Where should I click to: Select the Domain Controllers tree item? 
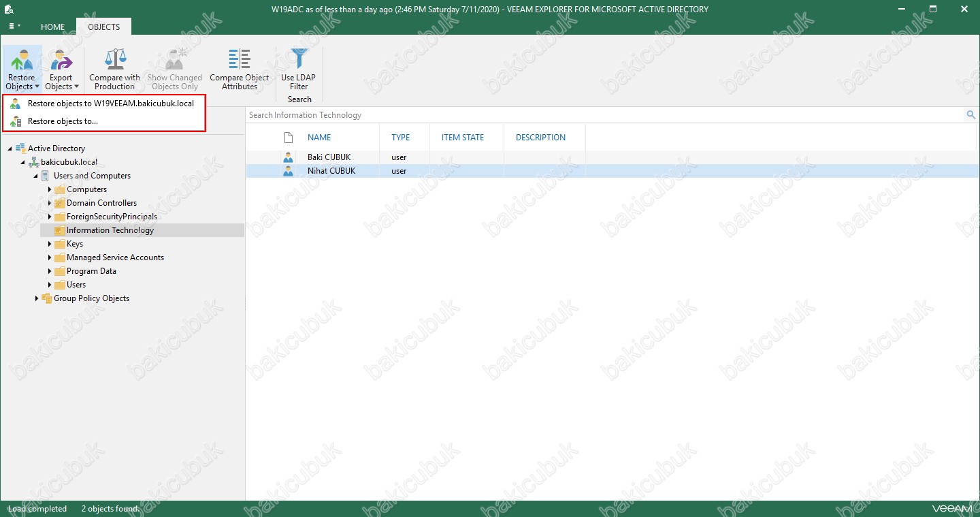[x=101, y=203]
